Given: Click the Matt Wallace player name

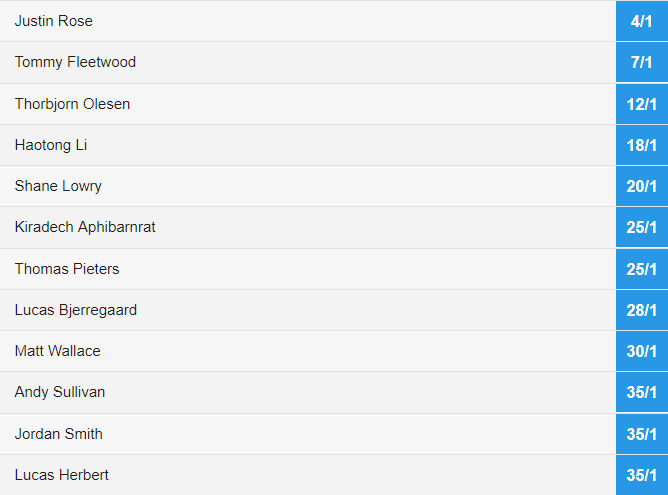Looking at the screenshot, I should point(58,351).
